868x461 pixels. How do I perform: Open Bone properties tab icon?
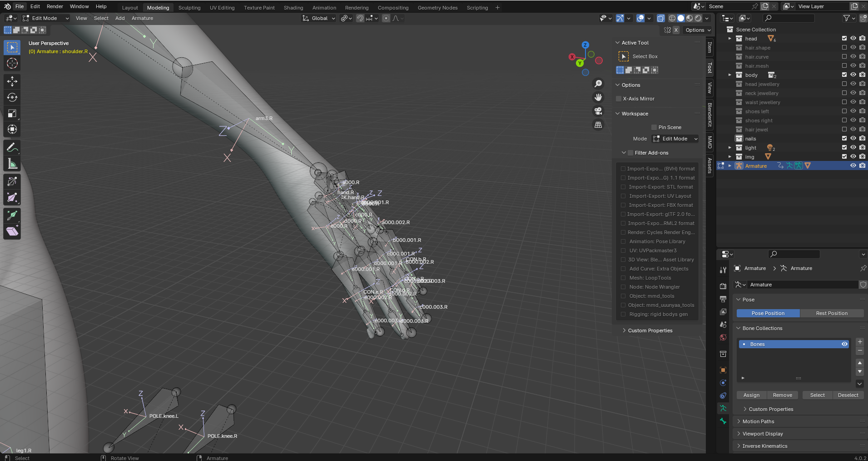(x=723, y=421)
